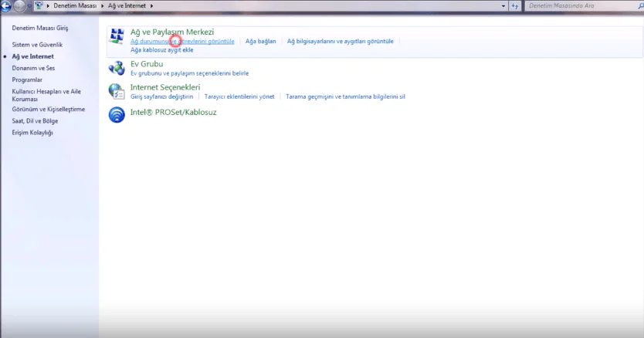Click the Ev Grubu icon
This screenshot has width=644, height=338.
pyautogui.click(x=117, y=68)
